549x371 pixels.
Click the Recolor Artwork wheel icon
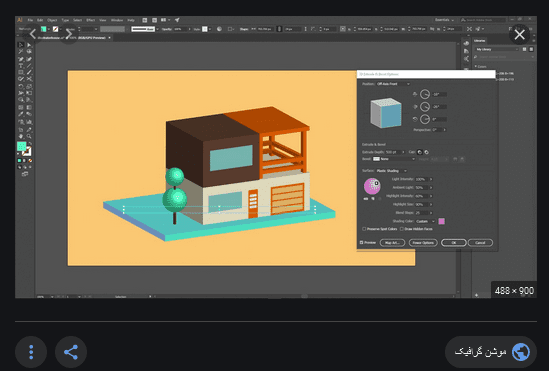pos(219,29)
